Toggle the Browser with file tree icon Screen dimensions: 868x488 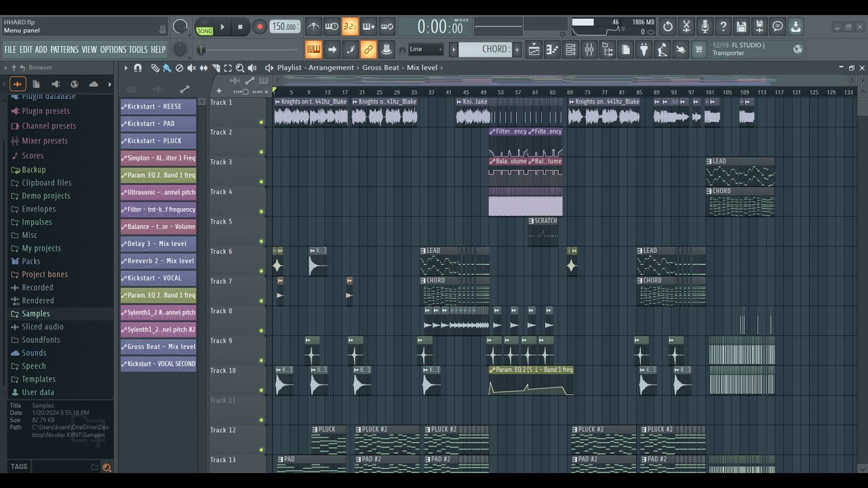608,49
